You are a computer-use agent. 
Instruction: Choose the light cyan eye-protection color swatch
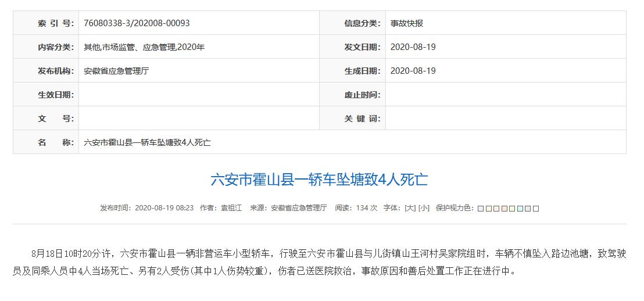pyautogui.click(x=520, y=209)
